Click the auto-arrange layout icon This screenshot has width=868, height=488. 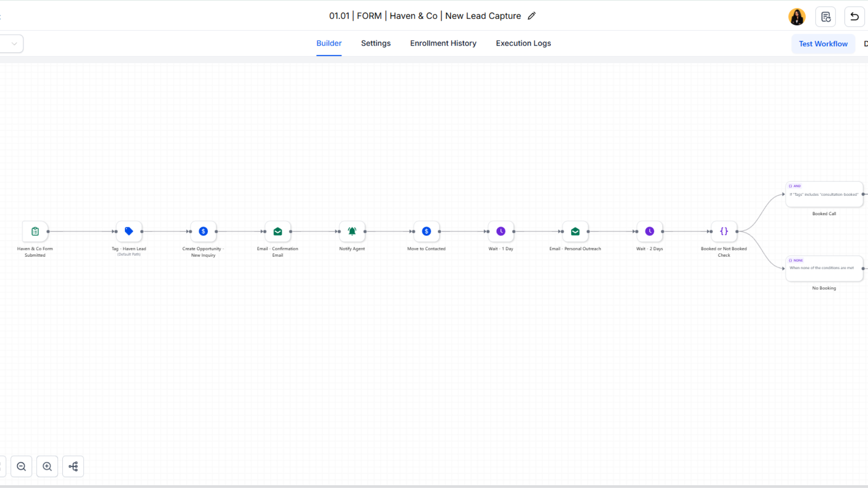pyautogui.click(x=73, y=466)
